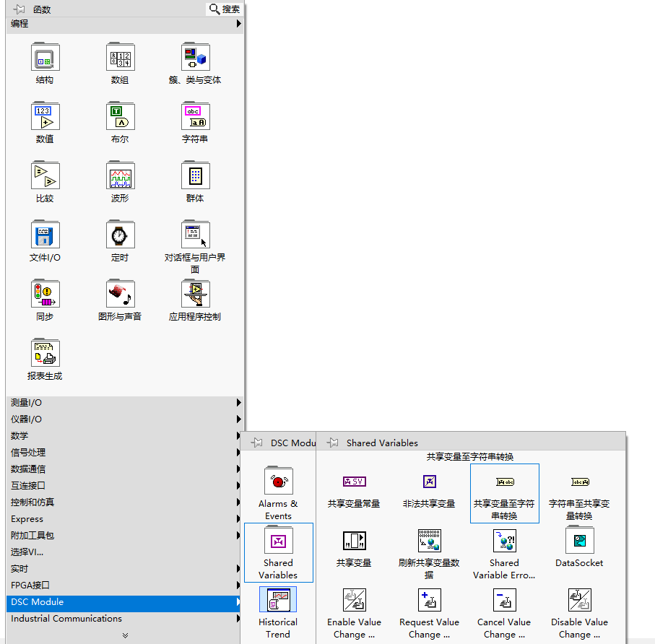Select the 共享变量常量 constant

(355, 482)
